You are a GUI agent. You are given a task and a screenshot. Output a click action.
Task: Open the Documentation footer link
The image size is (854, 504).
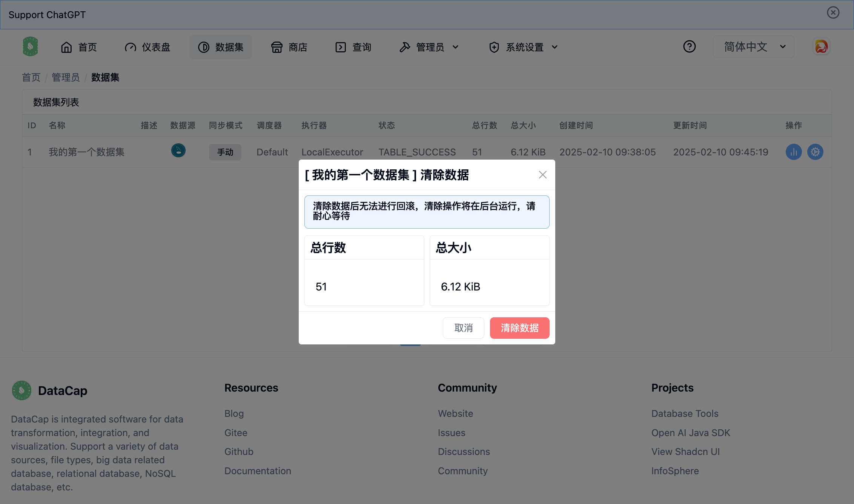258,471
